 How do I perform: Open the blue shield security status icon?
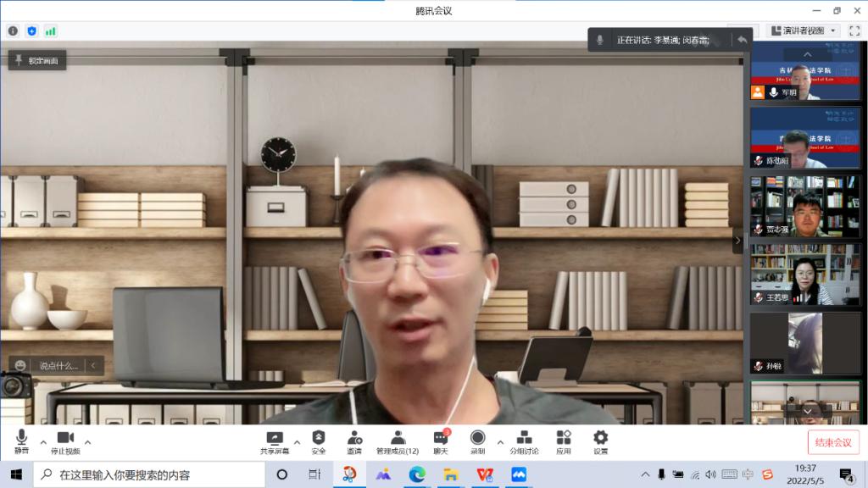(x=31, y=31)
